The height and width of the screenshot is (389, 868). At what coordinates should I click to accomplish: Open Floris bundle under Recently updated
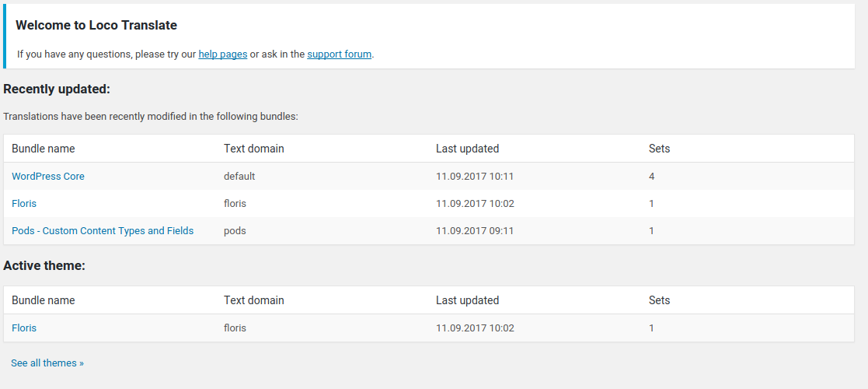(x=24, y=203)
